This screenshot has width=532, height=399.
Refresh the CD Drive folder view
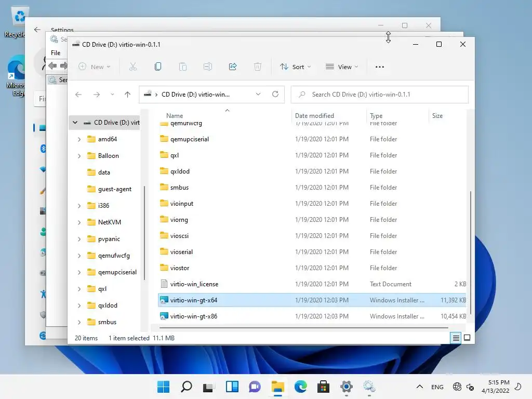[275, 95]
